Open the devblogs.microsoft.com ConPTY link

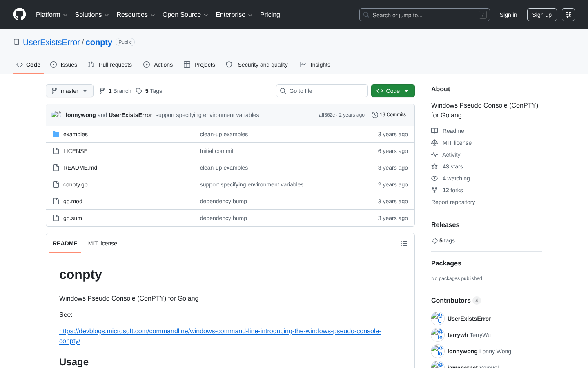click(x=220, y=336)
